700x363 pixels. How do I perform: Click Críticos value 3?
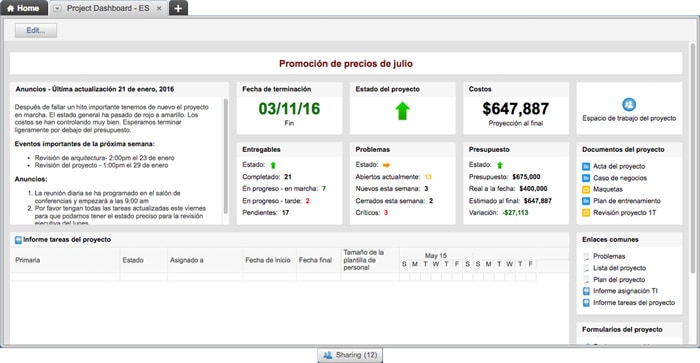(x=386, y=213)
